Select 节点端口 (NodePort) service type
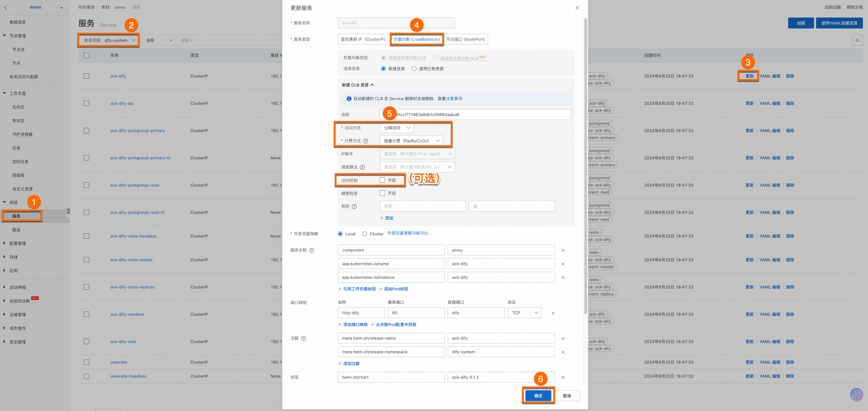The height and width of the screenshot is (411, 868). 465,39
